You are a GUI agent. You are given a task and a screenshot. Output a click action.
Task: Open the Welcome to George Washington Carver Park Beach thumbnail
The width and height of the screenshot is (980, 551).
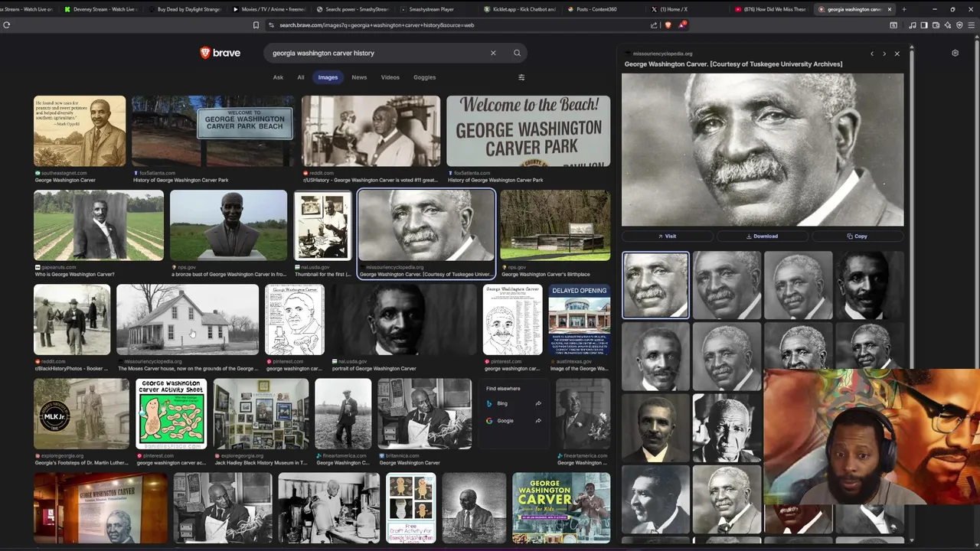(213, 131)
